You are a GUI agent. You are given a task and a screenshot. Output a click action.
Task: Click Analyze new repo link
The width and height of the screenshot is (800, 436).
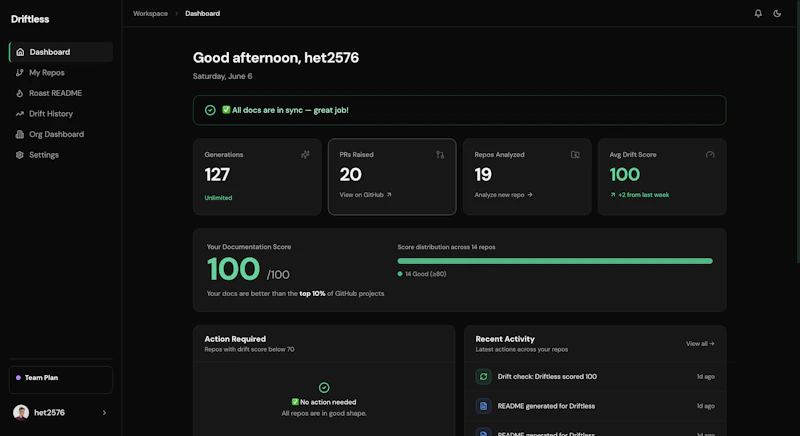coord(504,195)
